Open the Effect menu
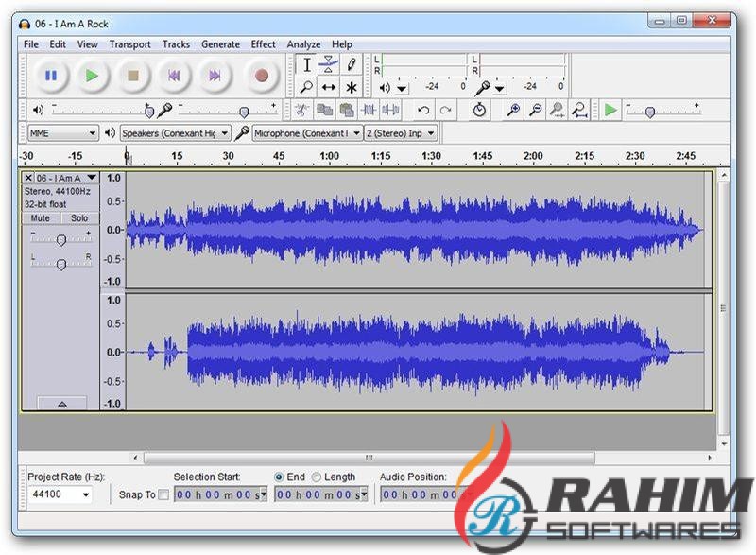Screen dimensions: 756x555 [x=264, y=43]
